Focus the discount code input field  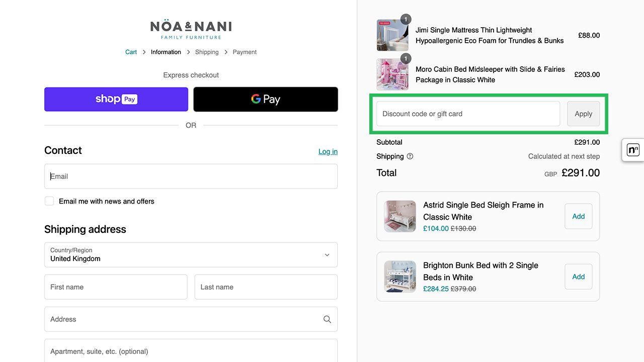coord(468,114)
